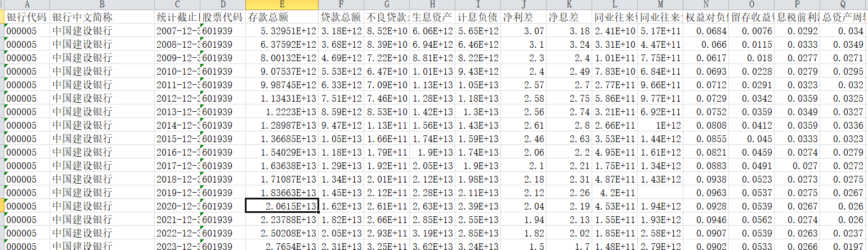Click retained earnings value 0.0076
The height and width of the screenshot is (250, 868).
point(751,30)
